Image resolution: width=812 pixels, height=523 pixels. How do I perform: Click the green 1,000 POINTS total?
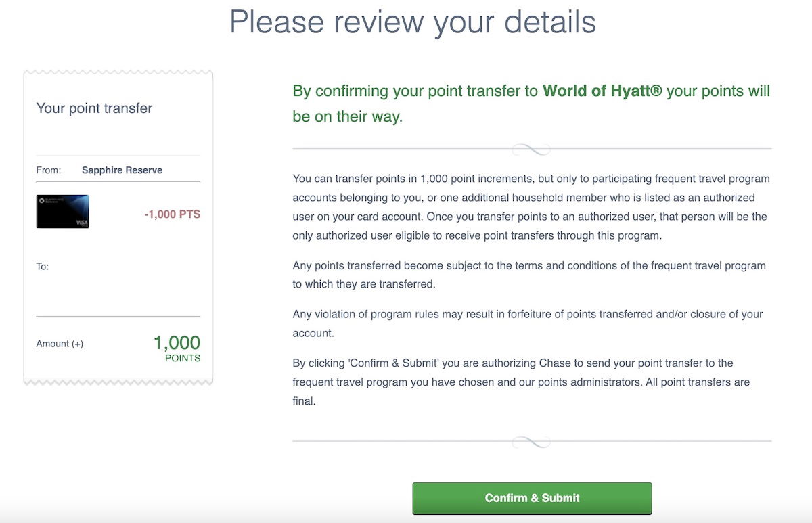(177, 348)
